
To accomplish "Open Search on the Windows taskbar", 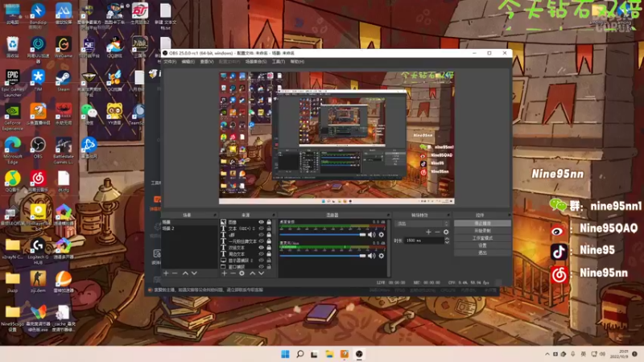I will pos(299,354).
